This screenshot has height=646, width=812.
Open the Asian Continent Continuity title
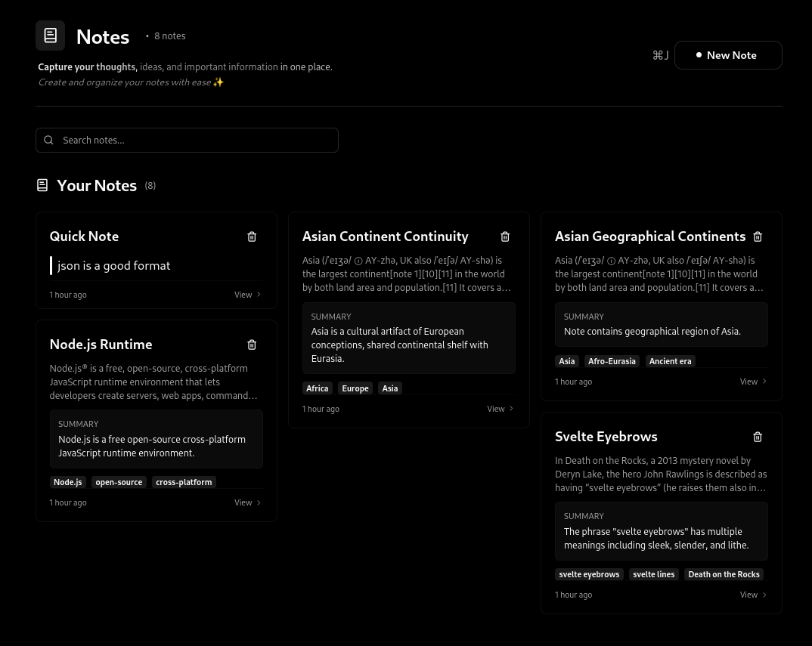386,236
